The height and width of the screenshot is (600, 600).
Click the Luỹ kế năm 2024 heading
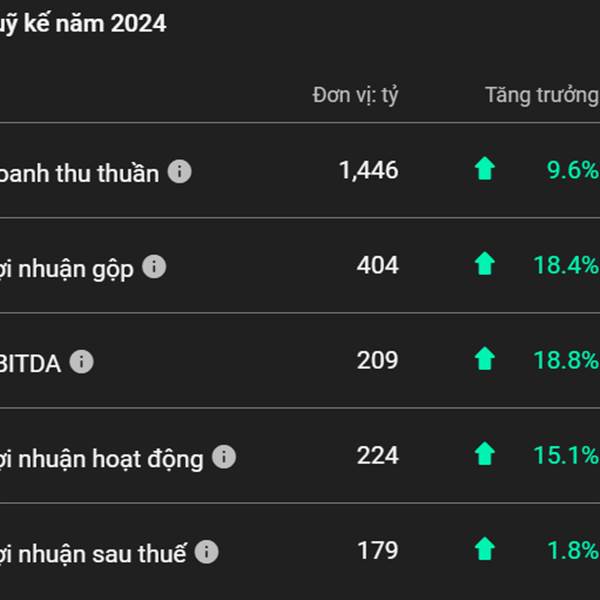point(83,24)
